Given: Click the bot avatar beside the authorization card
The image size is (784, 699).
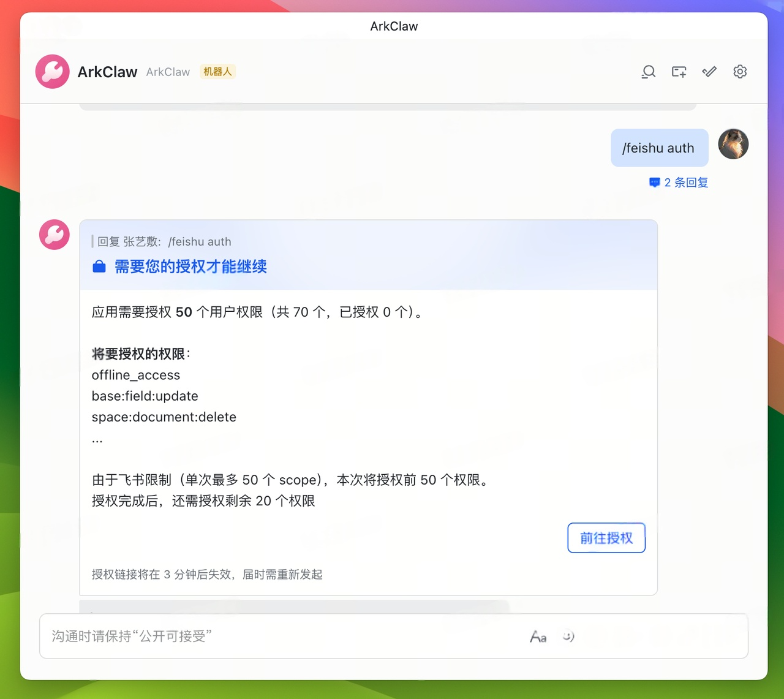Looking at the screenshot, I should 54,235.
